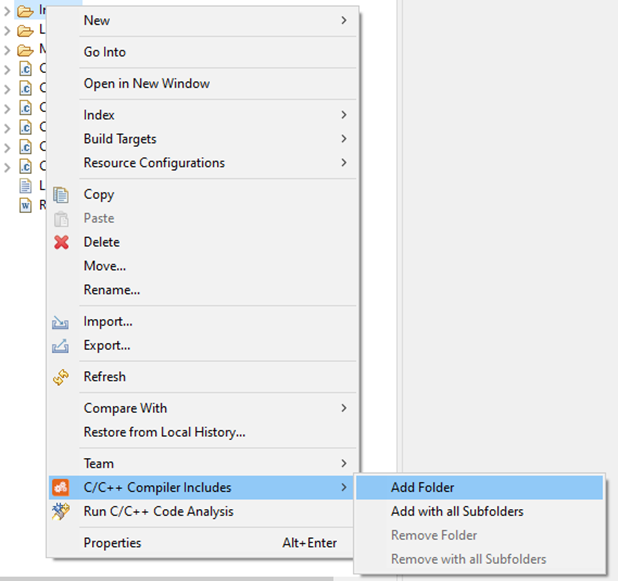Select Add with all Subfolders
Screen dimensions: 618x581
click(x=457, y=512)
